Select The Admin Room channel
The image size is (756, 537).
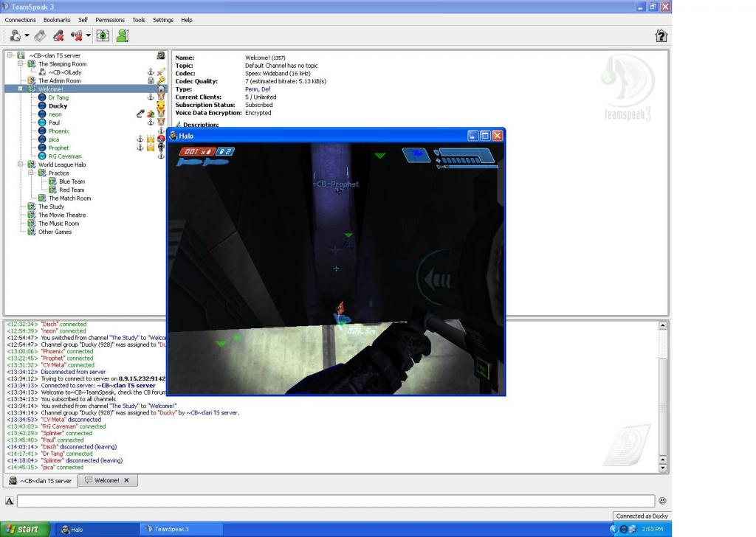[x=59, y=80]
